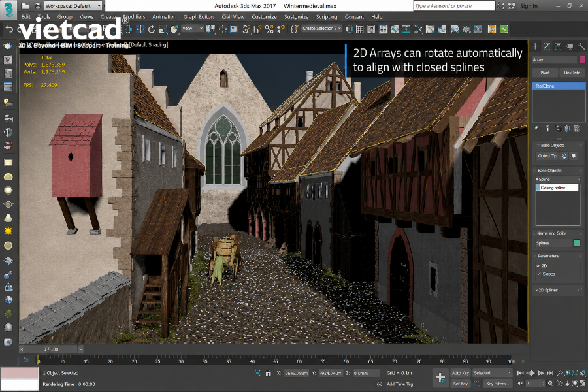Click Sign In link
This screenshot has height=392, width=588.
pyautogui.click(x=529, y=6)
